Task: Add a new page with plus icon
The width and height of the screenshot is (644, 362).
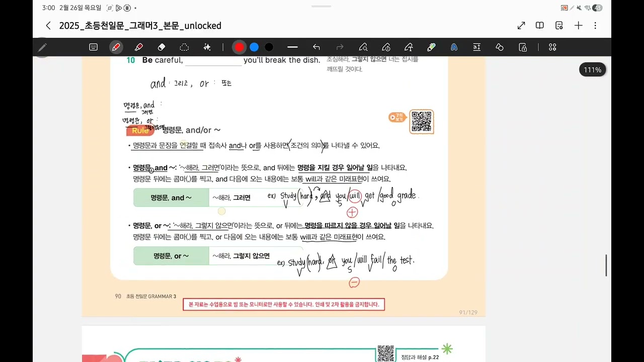Action: pyautogui.click(x=579, y=26)
